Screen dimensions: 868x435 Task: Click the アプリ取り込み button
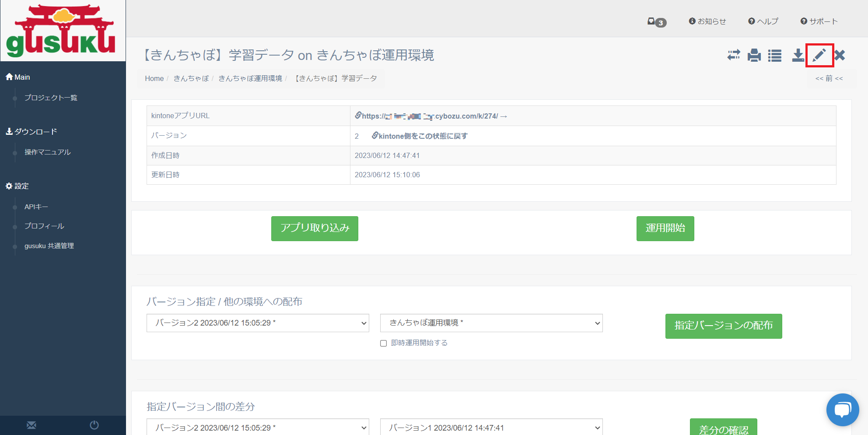point(315,228)
